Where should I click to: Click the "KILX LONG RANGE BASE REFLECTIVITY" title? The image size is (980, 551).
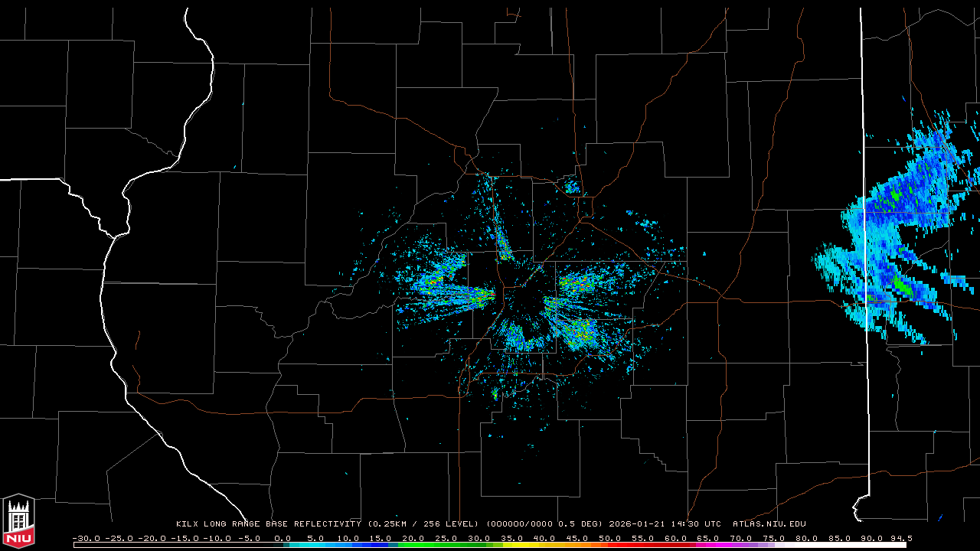269,524
